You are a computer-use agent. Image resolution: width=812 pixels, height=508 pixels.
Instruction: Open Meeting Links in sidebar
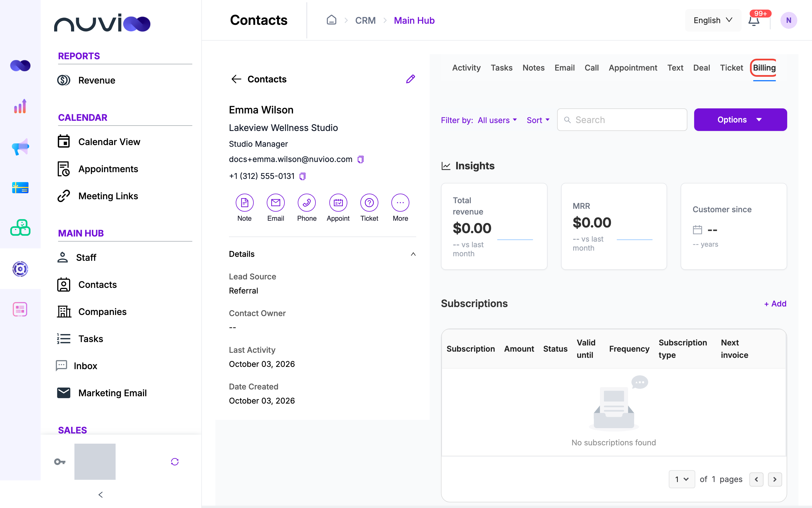pyautogui.click(x=108, y=196)
